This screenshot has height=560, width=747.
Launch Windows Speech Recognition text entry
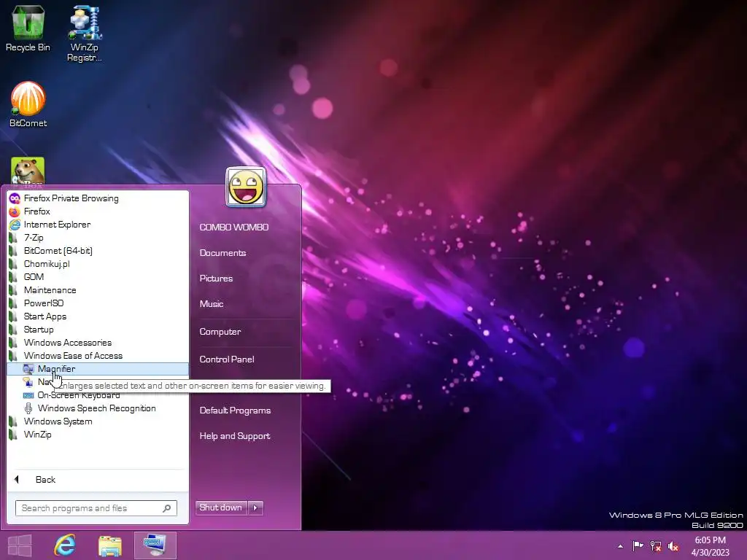[97, 408]
